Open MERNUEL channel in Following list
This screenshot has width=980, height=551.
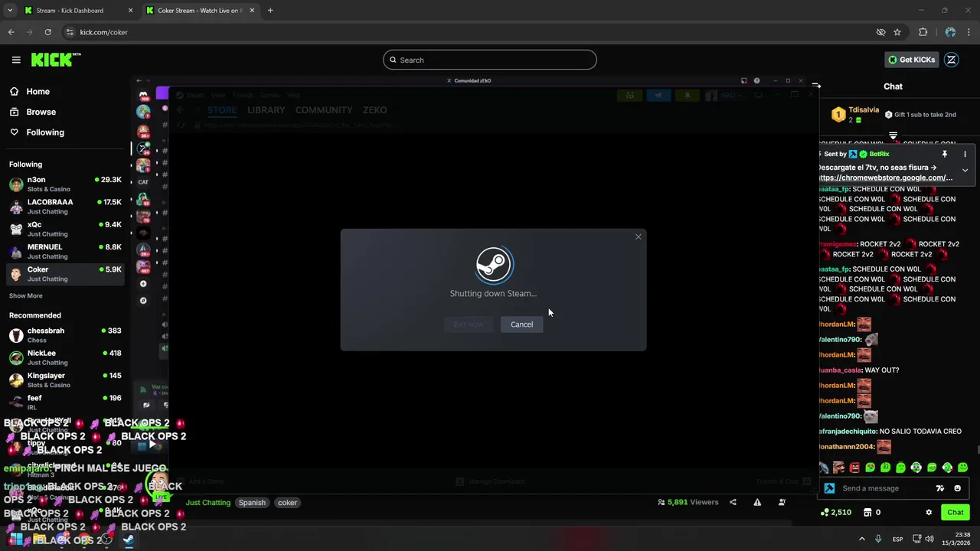click(65, 251)
